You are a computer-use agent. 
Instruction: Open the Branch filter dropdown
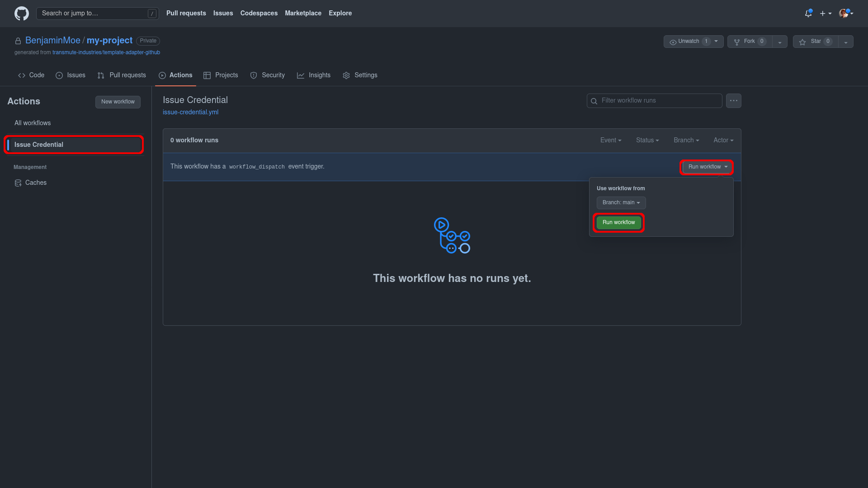[686, 141]
